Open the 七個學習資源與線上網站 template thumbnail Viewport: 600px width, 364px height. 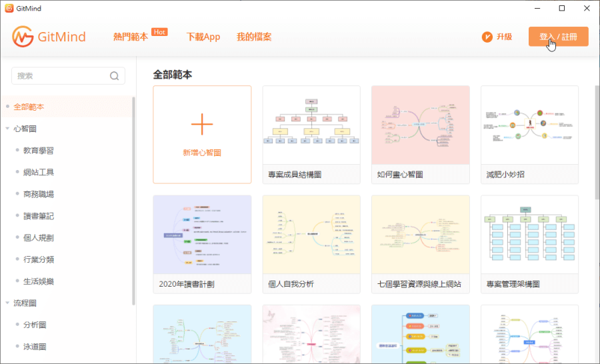pos(421,235)
